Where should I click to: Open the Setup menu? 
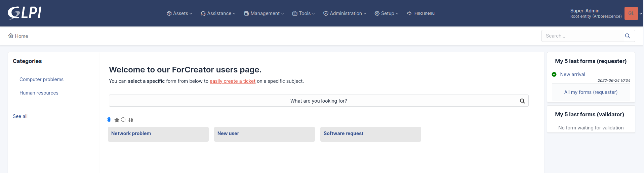tap(387, 13)
